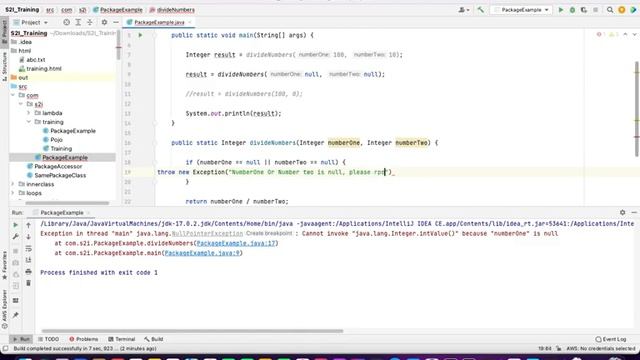Screen dimensions: 640x360
Task: Print console output with the printer icon
Action: point(29,271)
